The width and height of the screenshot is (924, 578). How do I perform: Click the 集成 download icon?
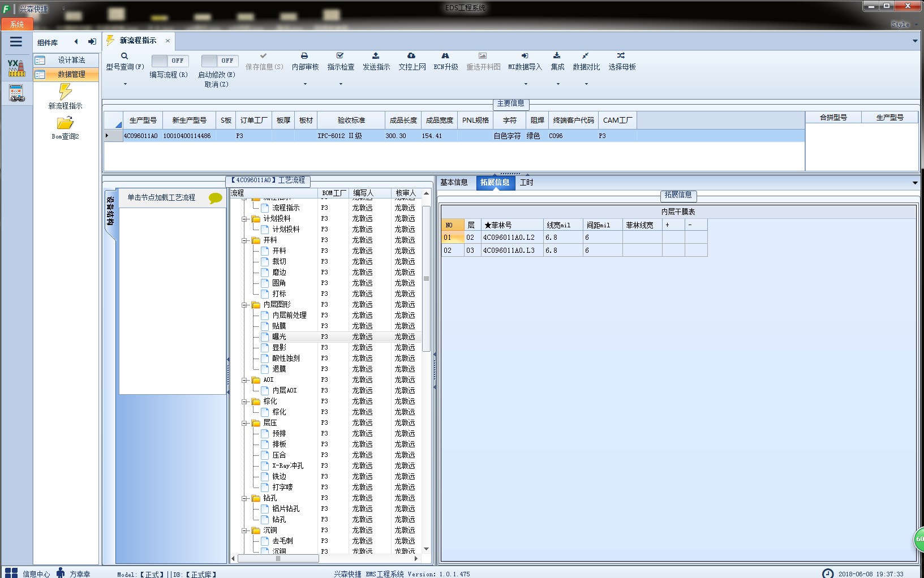tap(557, 56)
